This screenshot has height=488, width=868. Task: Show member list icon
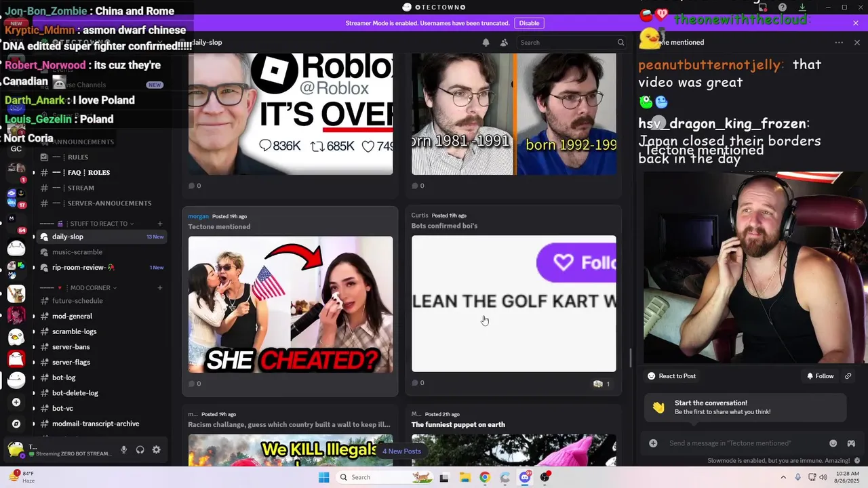504,42
